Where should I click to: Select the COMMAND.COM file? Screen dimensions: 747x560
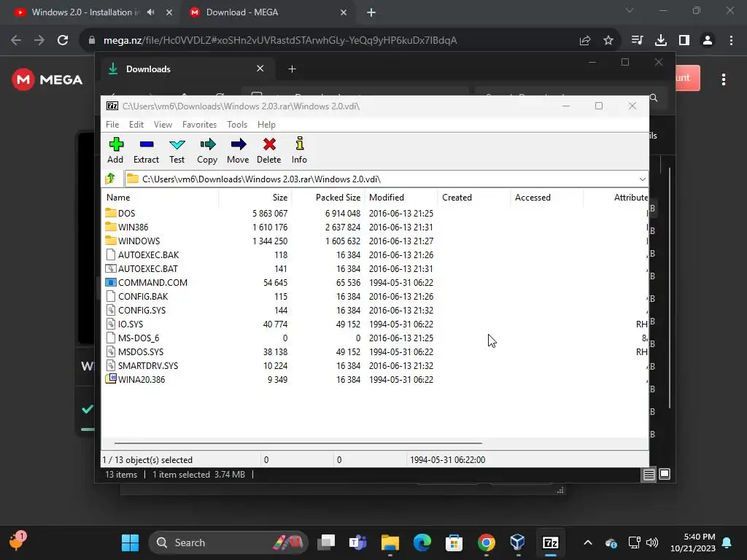pos(152,282)
